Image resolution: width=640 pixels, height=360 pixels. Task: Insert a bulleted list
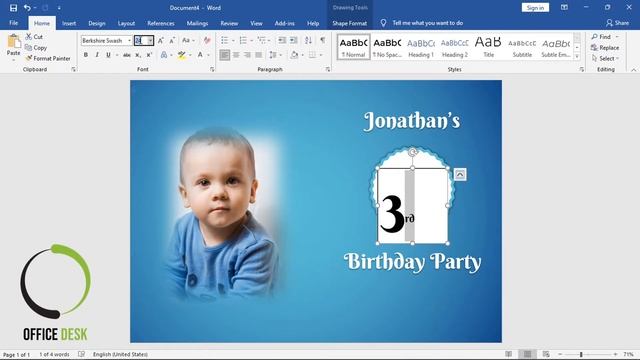pos(224,40)
